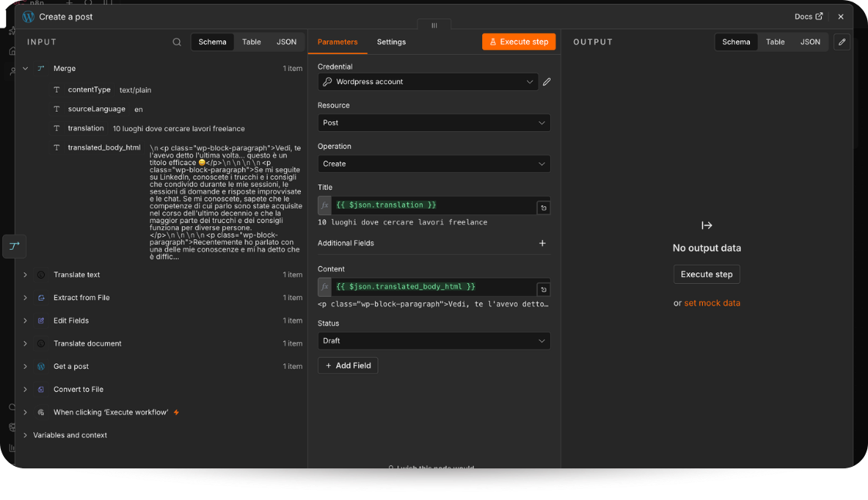Click the Merge node icon in input tree
The height and width of the screenshot is (500, 868).
click(x=41, y=69)
